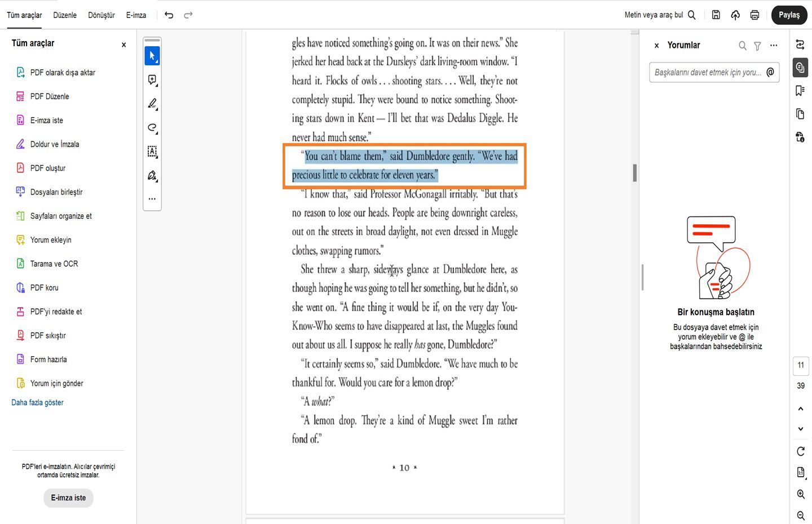Open Dosyaları birleştir tool
The height and width of the screenshot is (524, 812).
coord(49,192)
